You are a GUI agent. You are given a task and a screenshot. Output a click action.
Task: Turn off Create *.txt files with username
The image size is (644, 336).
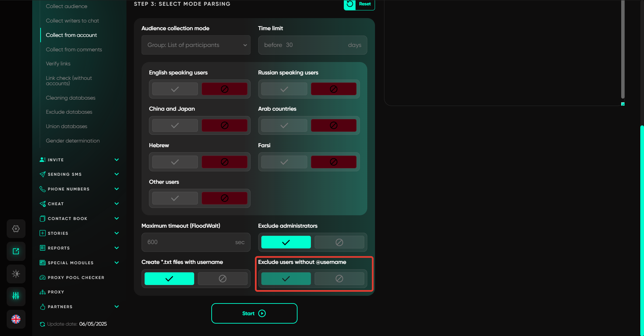(222, 279)
